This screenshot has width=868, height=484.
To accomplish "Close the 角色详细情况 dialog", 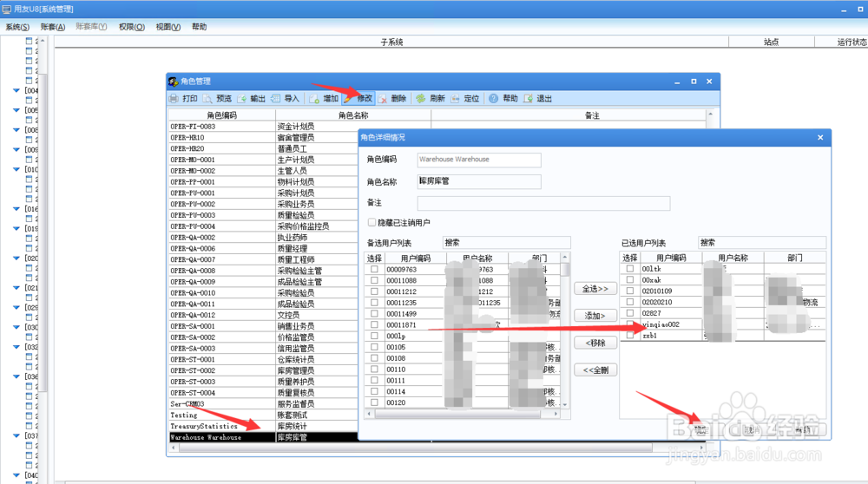I will coord(820,138).
